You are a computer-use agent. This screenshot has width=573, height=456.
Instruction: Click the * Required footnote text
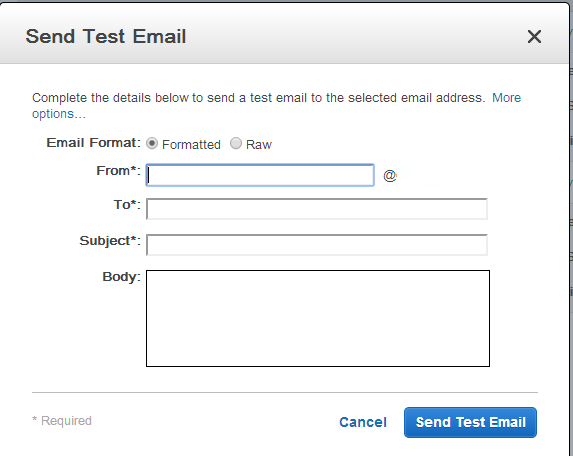pos(62,421)
